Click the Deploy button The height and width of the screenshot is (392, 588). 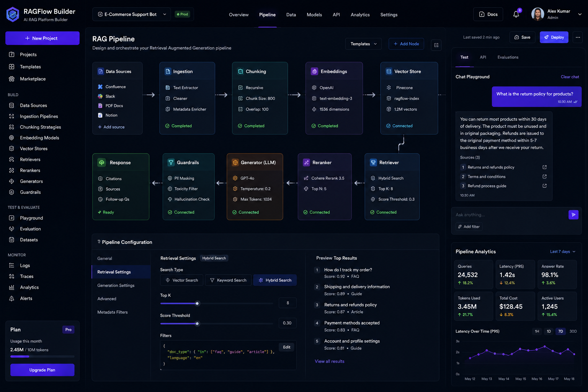click(x=554, y=37)
